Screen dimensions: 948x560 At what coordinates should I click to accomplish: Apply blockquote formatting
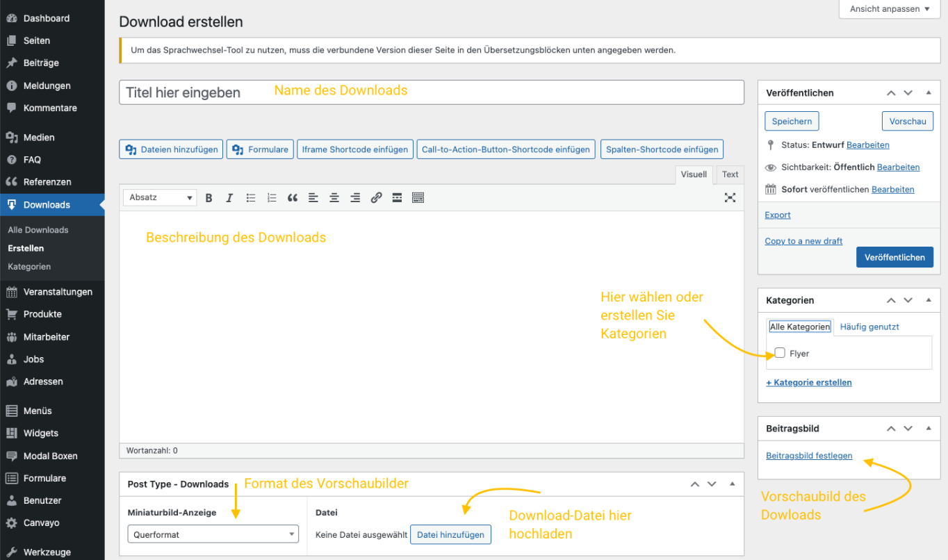point(292,197)
